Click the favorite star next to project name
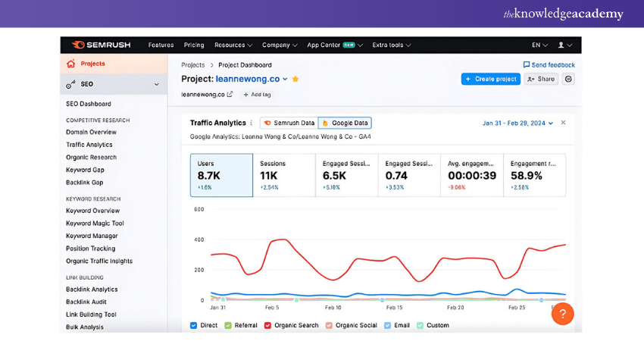This screenshot has height=341, width=644. coord(295,79)
